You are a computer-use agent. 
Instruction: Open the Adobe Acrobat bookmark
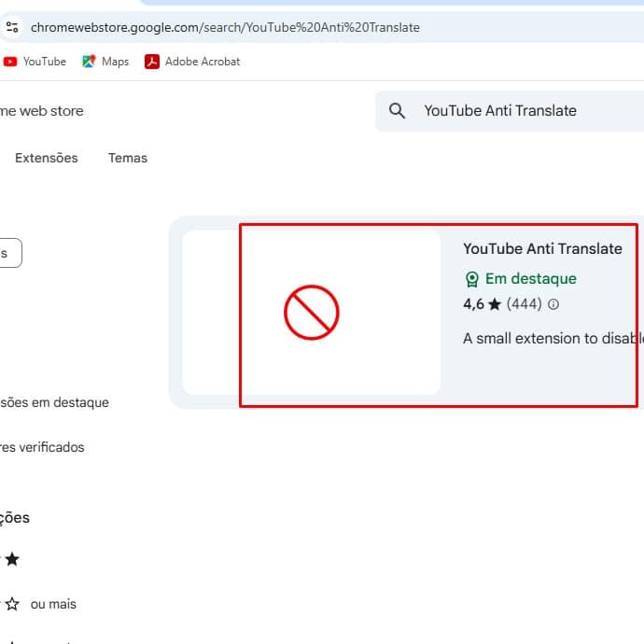tap(192, 62)
